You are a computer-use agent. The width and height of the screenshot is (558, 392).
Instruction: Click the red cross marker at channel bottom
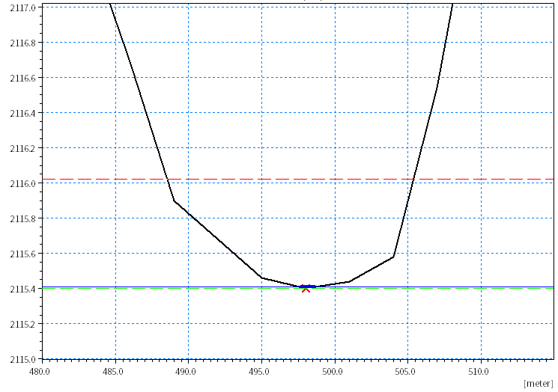(x=306, y=289)
